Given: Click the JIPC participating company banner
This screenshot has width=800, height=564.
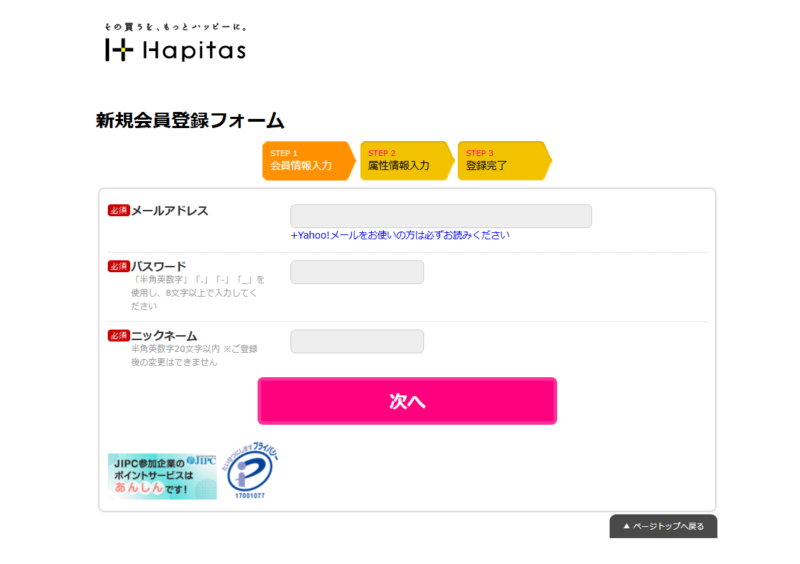Looking at the screenshot, I should click(x=162, y=476).
